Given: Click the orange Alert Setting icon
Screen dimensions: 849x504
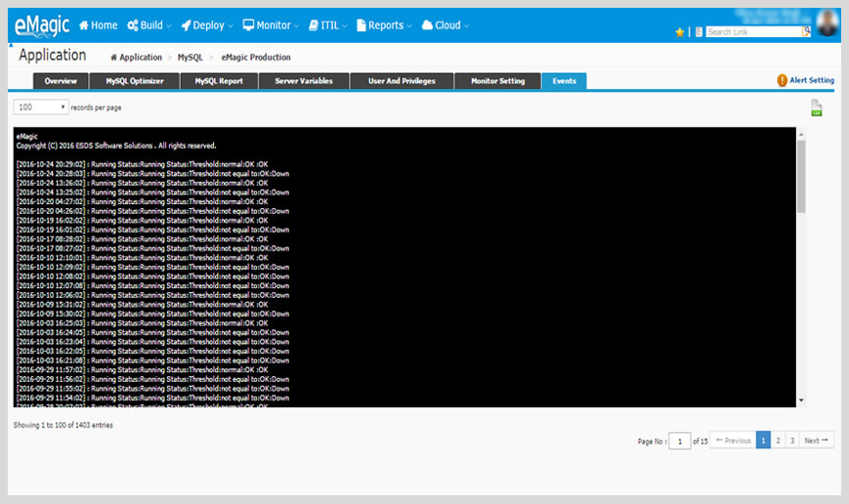Looking at the screenshot, I should (782, 80).
